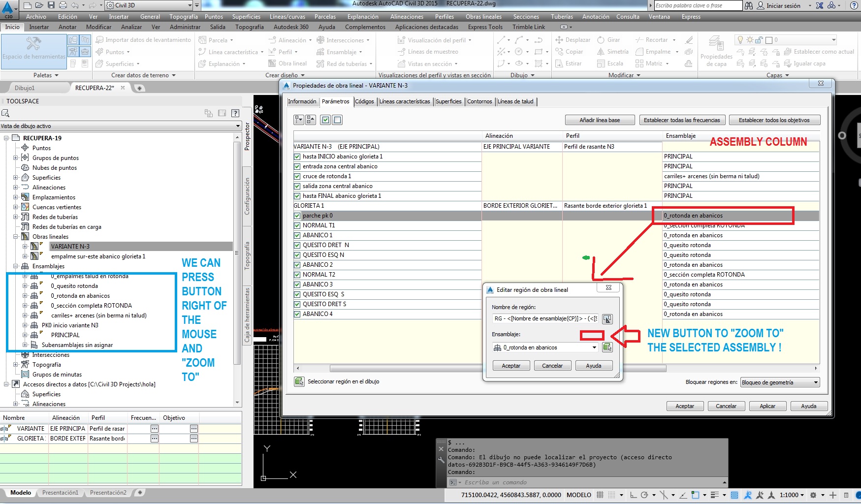
Task: Open the Topografía ribbon tab
Action: (x=250, y=27)
